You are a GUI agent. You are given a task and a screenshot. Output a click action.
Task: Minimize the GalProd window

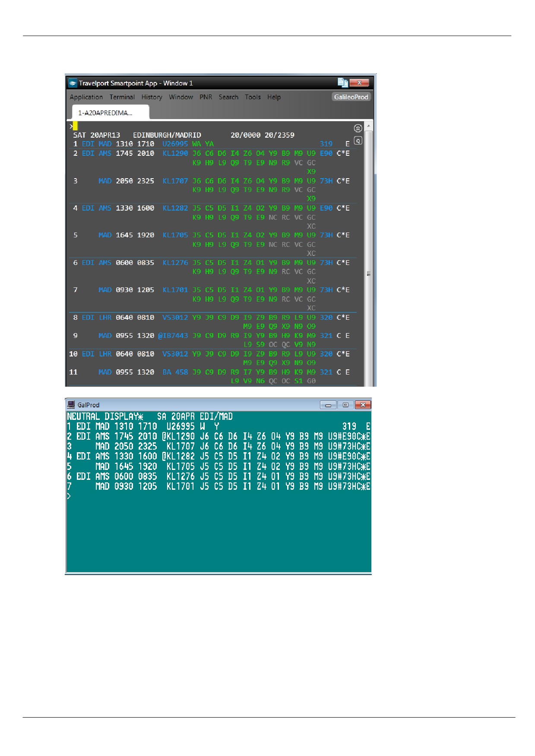point(328,405)
